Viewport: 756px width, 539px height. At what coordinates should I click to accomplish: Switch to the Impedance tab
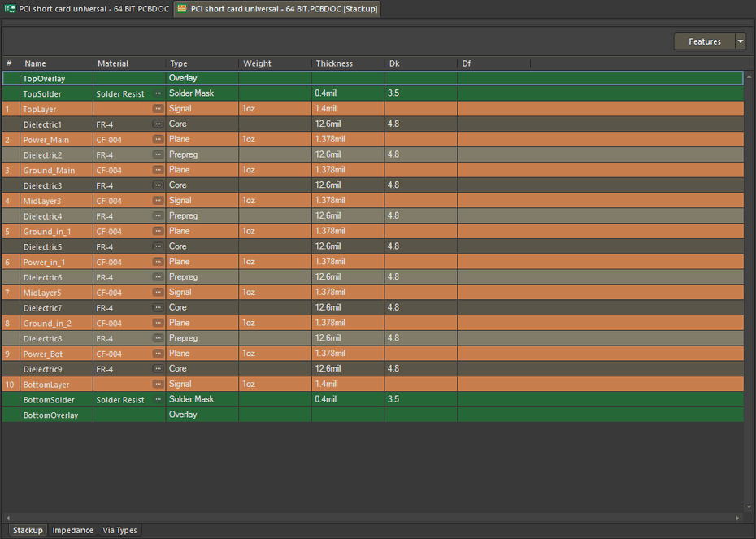(x=72, y=530)
